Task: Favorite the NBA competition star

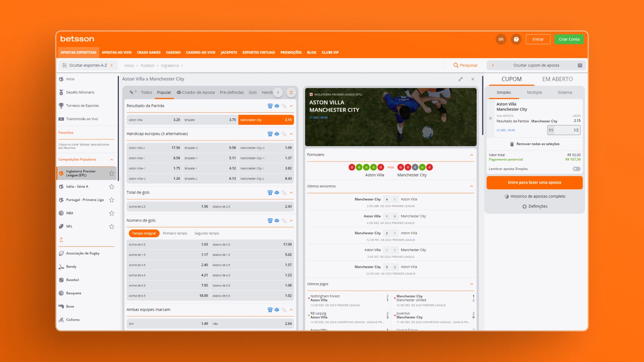Action: pos(112,213)
